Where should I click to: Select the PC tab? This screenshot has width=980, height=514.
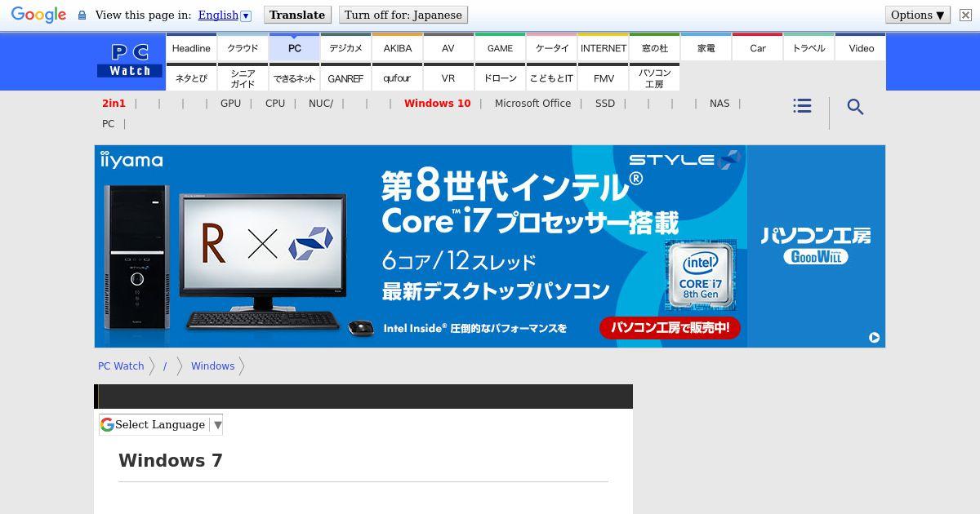tap(294, 48)
